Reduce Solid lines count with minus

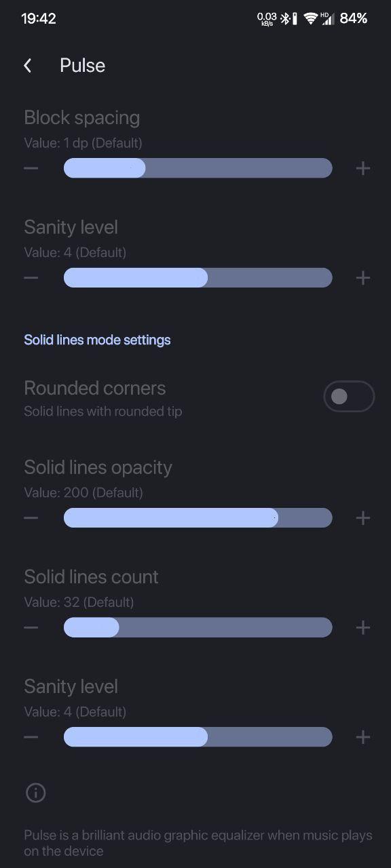tap(31, 627)
